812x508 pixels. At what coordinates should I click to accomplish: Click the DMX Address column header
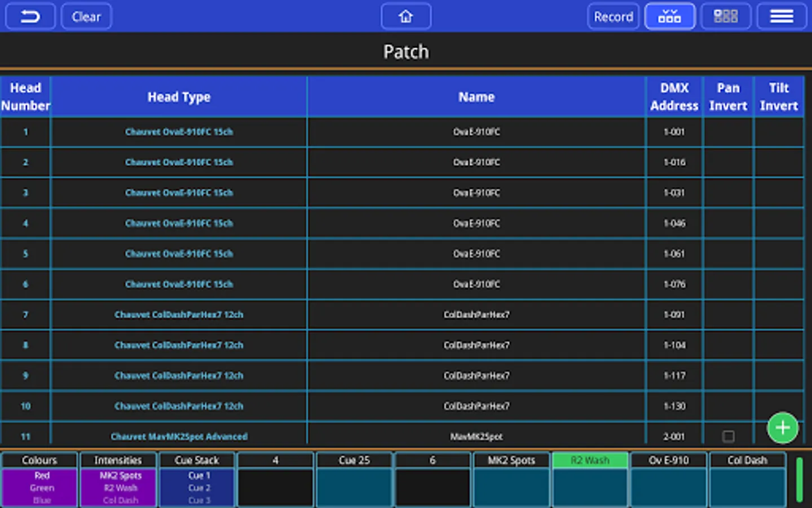click(674, 97)
